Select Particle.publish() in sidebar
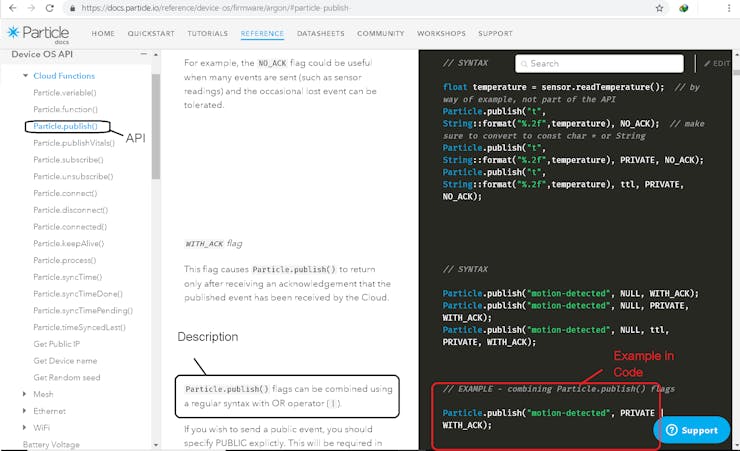This screenshot has height=451, width=740. pyautogui.click(x=66, y=126)
